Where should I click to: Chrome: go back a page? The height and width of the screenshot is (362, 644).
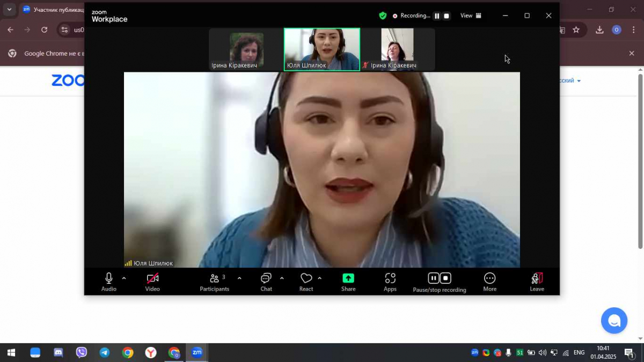click(10, 30)
